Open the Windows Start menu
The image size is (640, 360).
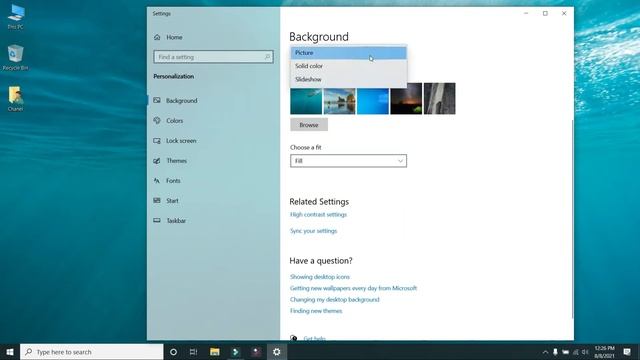pos(10,352)
